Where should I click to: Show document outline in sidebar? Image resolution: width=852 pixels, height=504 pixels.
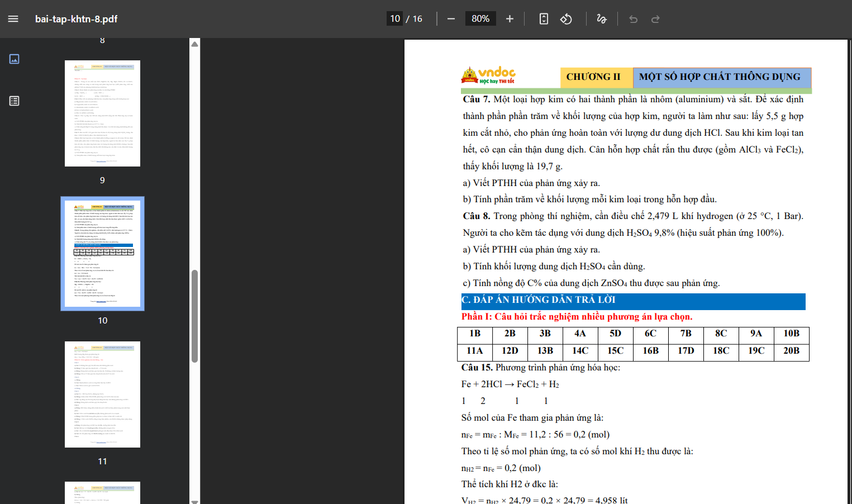(x=15, y=101)
